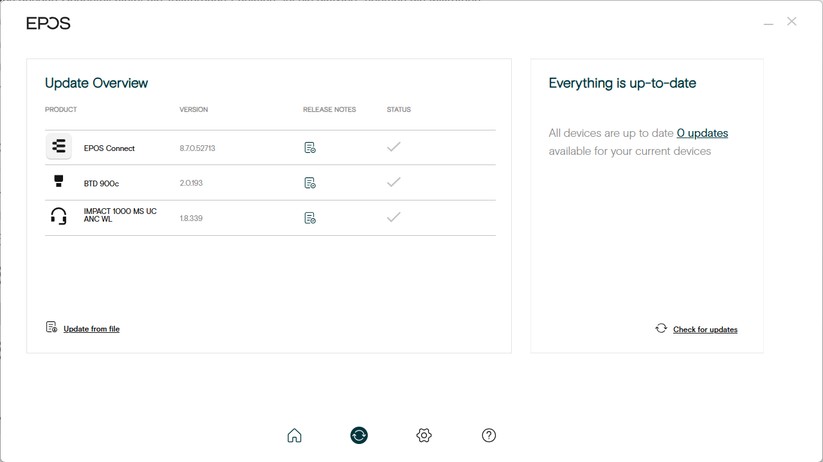Click the Update Overview heading
The image size is (823, 462).
point(97,83)
